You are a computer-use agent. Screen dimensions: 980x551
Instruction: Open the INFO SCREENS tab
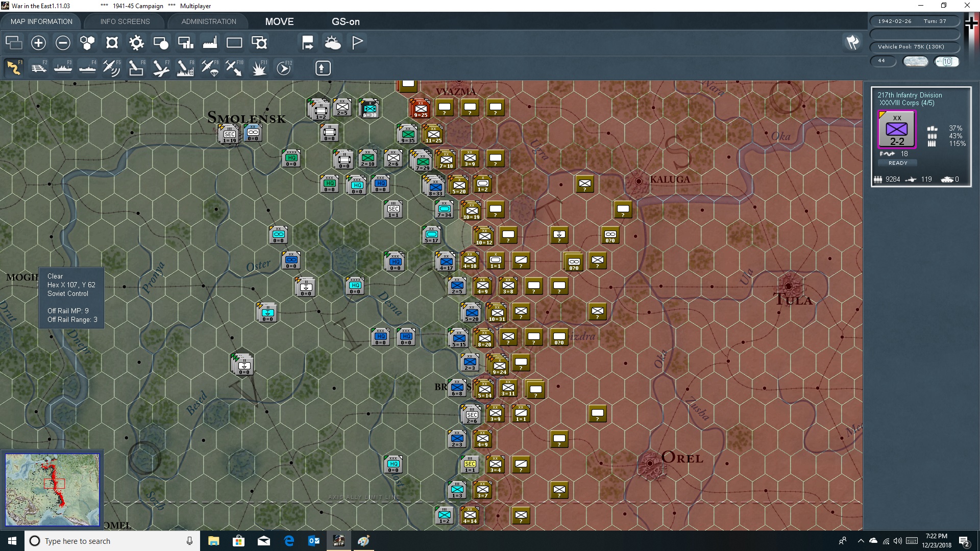tap(125, 21)
